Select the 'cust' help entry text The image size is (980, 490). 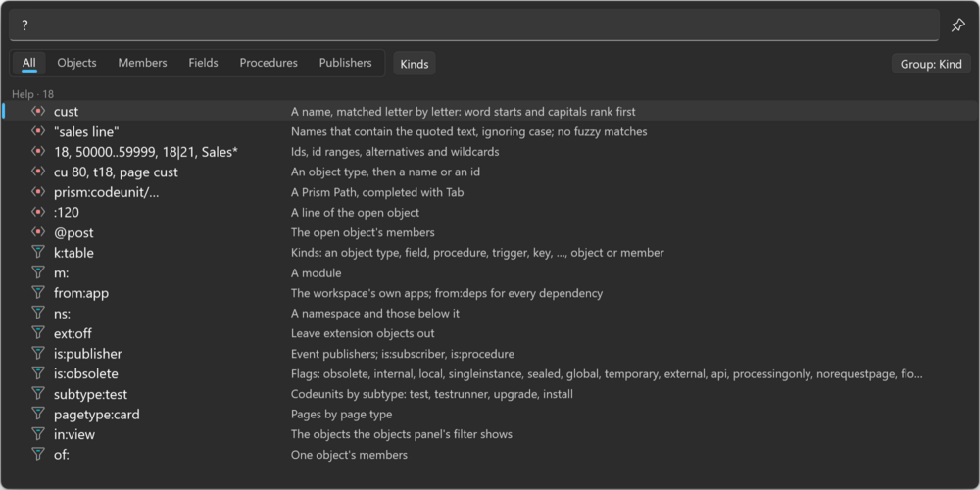67,112
